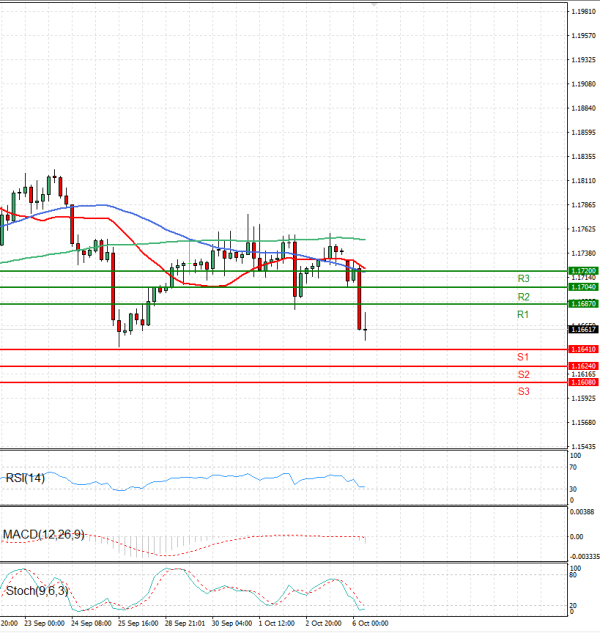Image resolution: width=600 pixels, height=633 pixels.
Task: Click the R1 resistance label
Action: [523, 315]
